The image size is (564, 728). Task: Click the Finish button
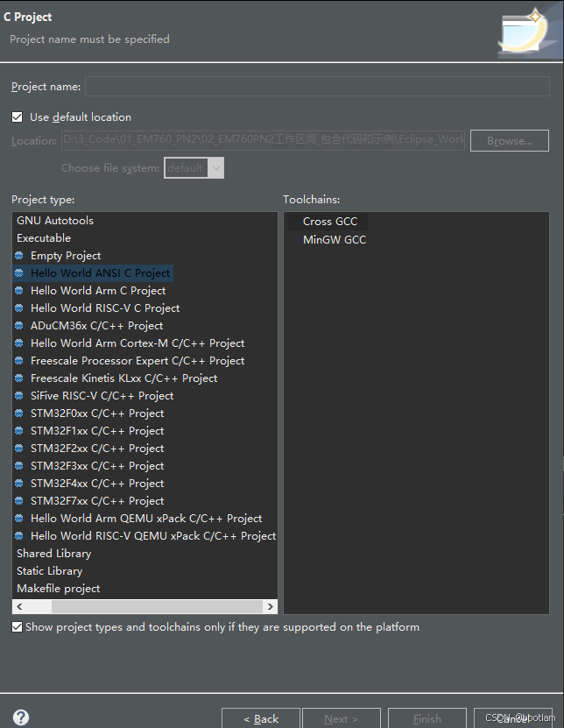click(x=427, y=718)
